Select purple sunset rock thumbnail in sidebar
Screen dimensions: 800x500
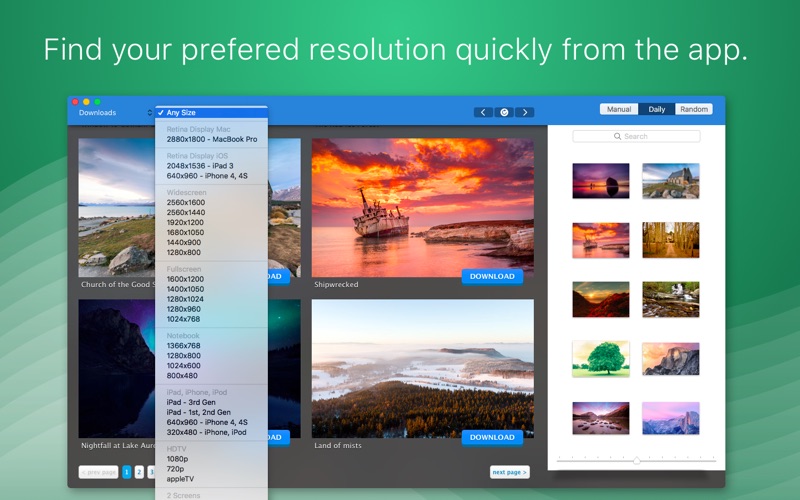coord(601,181)
